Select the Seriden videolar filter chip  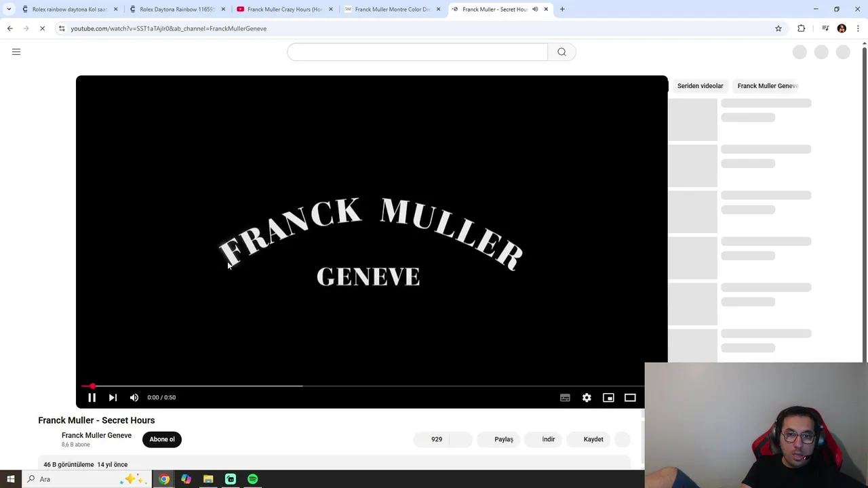[x=700, y=86]
